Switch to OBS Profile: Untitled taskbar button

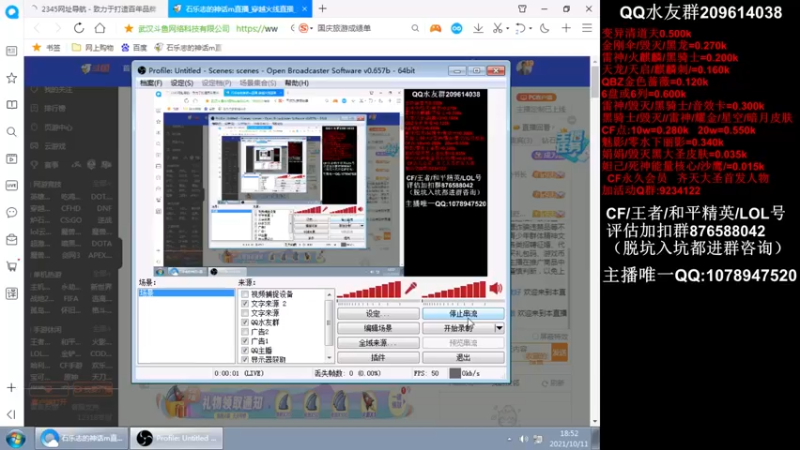point(177,438)
